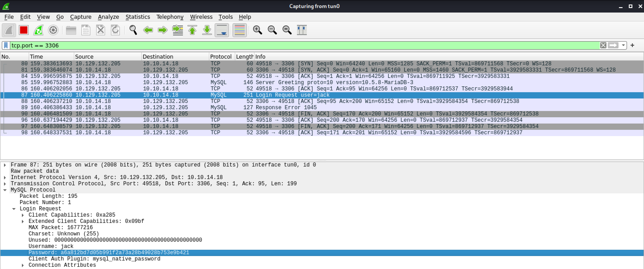Viewport: 644px width, 269px height.
Task: Close this capture file icon
Action: (x=100, y=30)
